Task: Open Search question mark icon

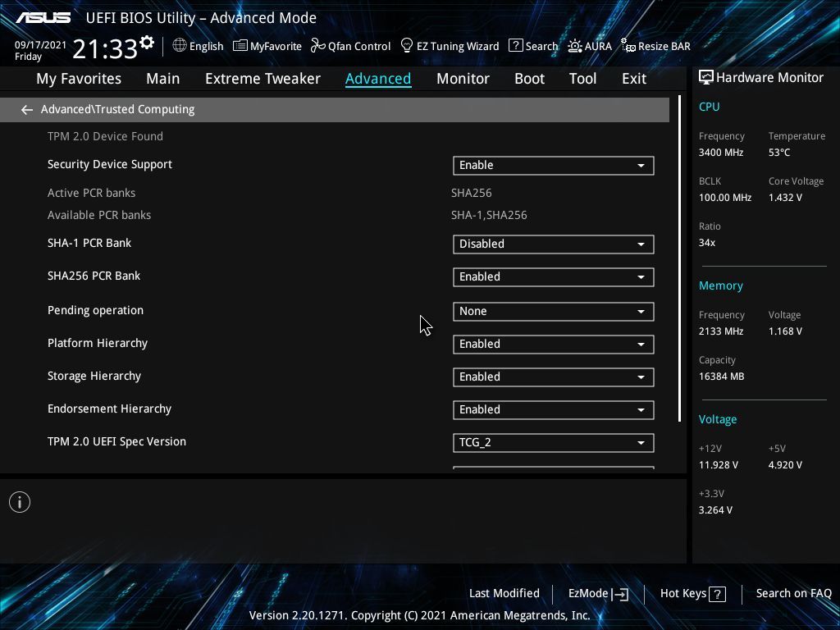Action: 515,45
